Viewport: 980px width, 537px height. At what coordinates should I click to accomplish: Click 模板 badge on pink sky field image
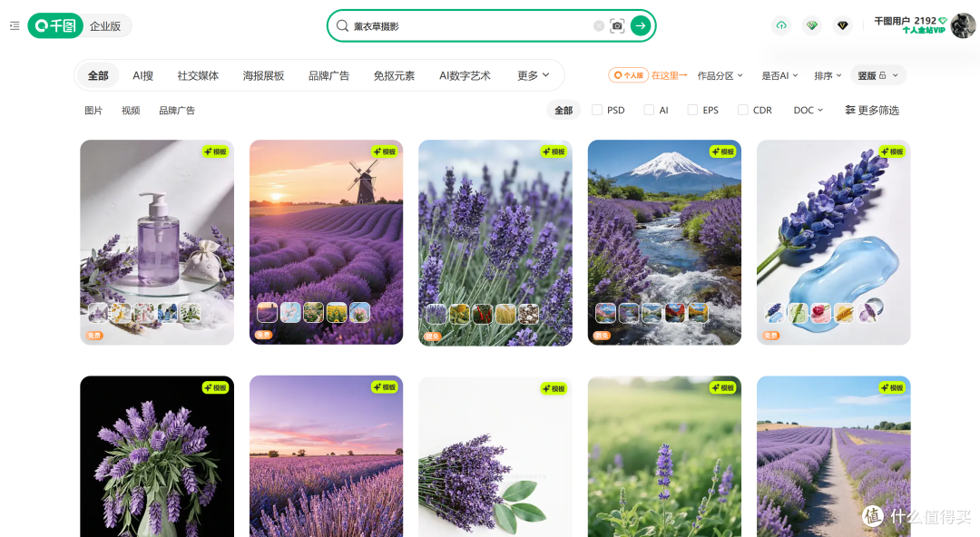[385, 387]
